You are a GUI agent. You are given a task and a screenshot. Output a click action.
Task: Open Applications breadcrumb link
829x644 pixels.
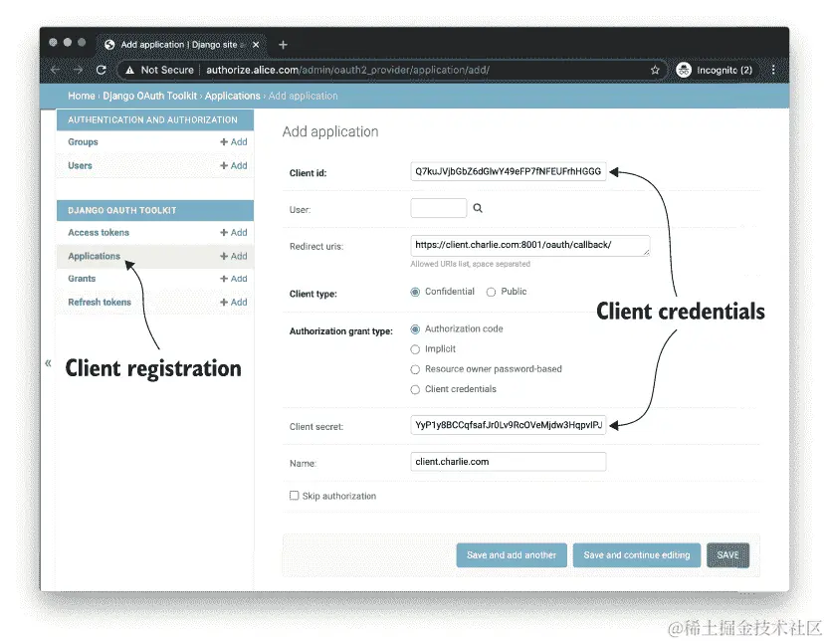coord(232,96)
